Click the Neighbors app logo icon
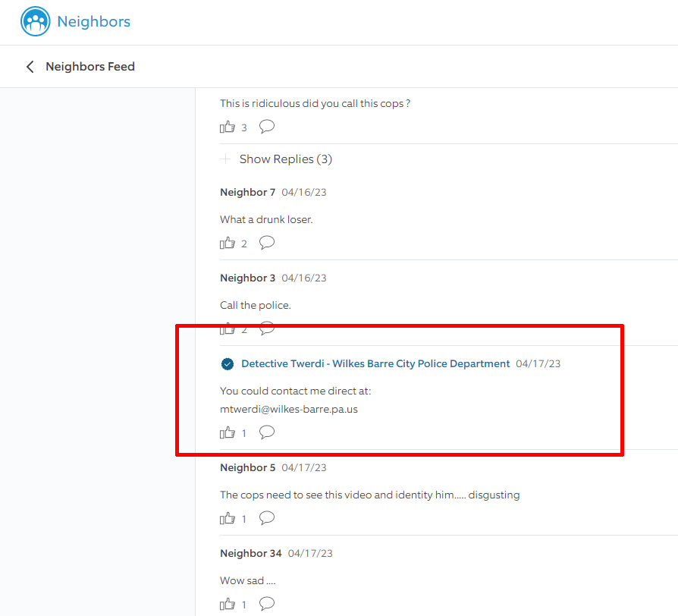678x616 pixels. point(36,22)
